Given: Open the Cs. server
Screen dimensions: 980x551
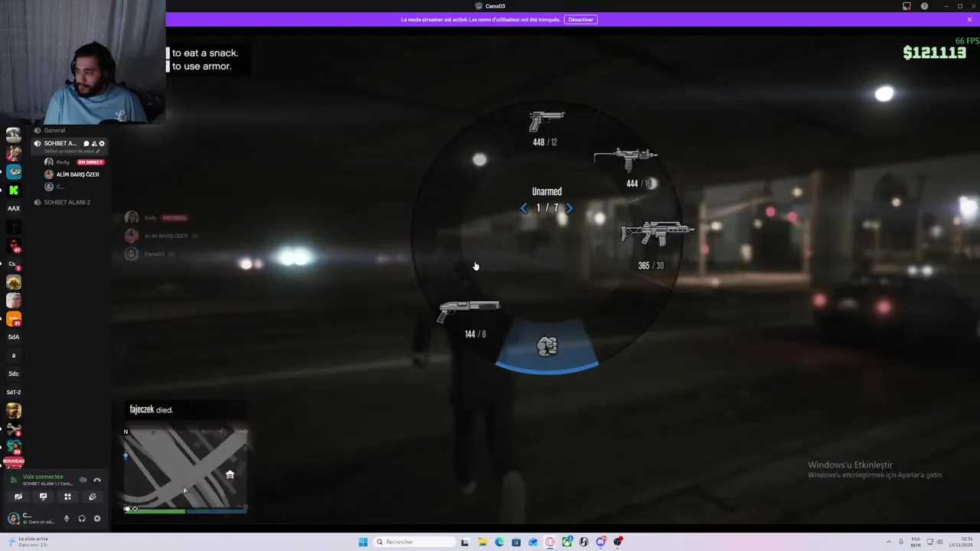Looking at the screenshot, I should pyautogui.click(x=13, y=264).
